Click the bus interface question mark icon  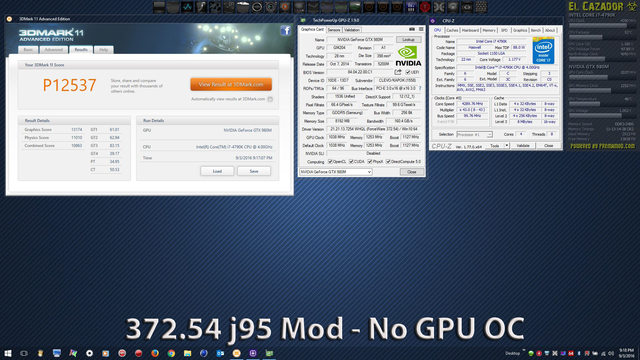pos(420,88)
